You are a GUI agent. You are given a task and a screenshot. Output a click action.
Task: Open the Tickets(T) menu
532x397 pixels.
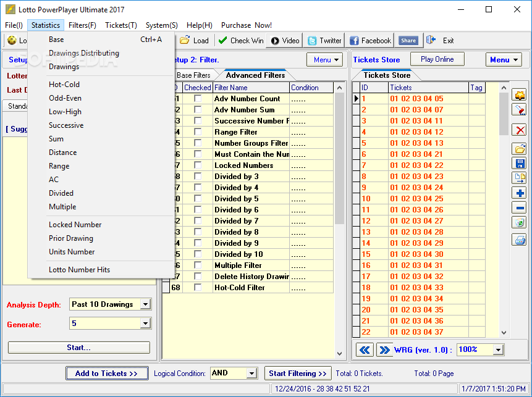point(120,25)
